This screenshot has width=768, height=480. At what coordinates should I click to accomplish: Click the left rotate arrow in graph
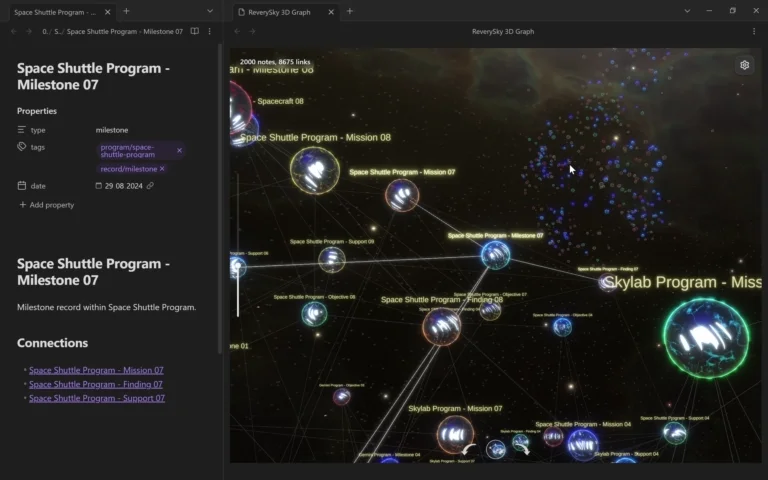coord(469,449)
